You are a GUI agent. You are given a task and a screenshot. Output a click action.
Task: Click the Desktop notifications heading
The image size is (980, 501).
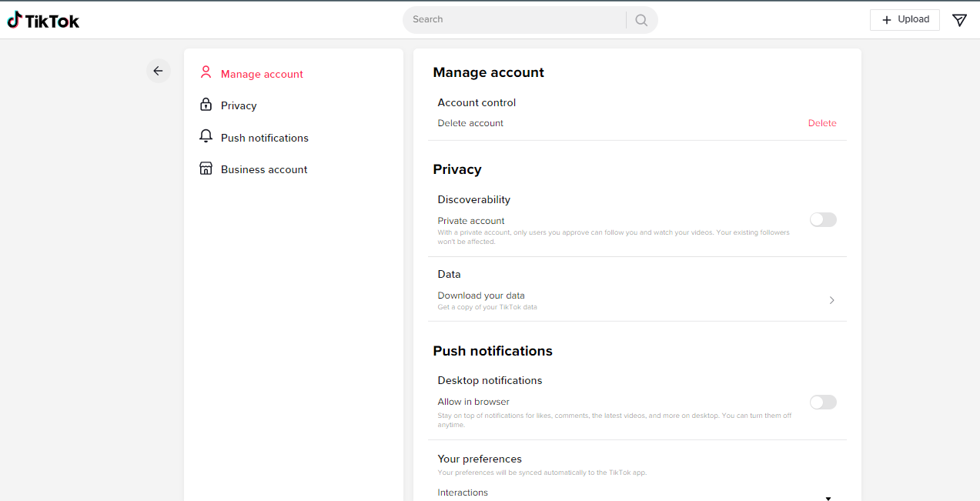point(490,380)
